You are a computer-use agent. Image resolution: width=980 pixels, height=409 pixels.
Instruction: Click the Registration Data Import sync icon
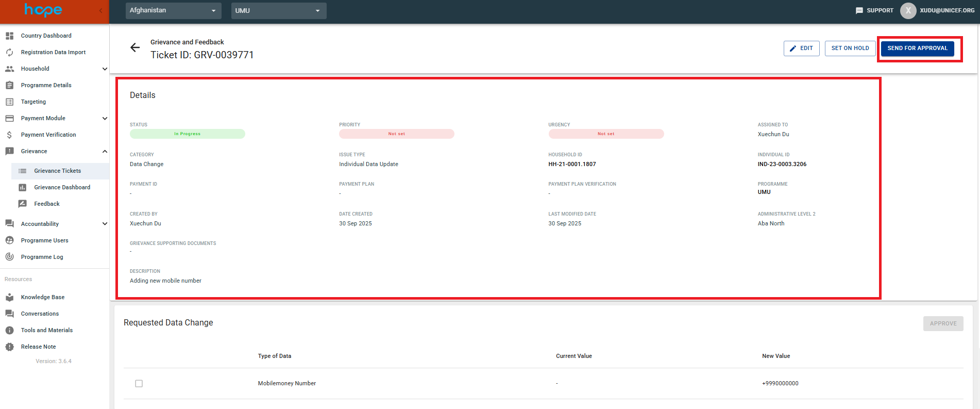click(9, 52)
